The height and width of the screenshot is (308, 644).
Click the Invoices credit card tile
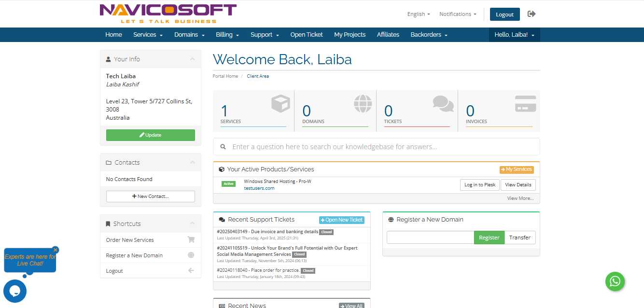pyautogui.click(x=499, y=111)
